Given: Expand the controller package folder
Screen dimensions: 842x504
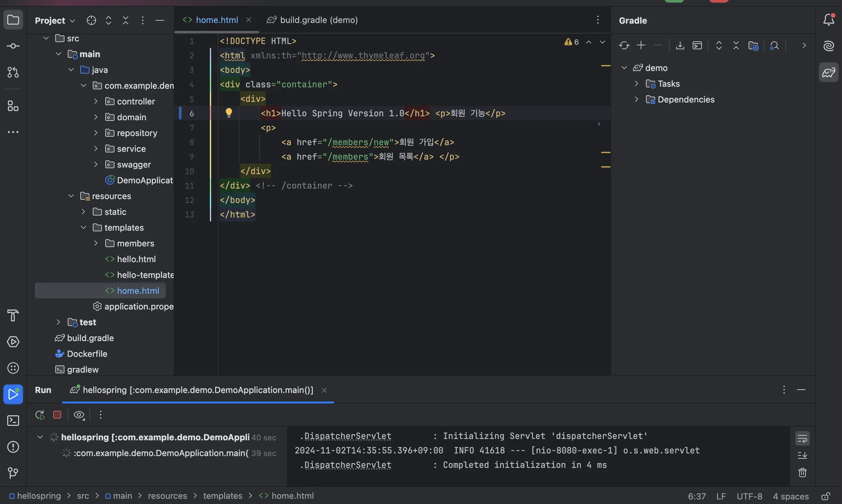Looking at the screenshot, I should [x=96, y=101].
